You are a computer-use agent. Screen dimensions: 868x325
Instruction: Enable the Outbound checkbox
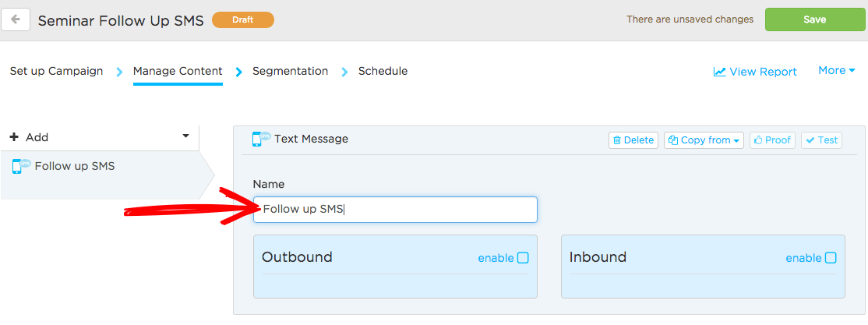pos(523,257)
